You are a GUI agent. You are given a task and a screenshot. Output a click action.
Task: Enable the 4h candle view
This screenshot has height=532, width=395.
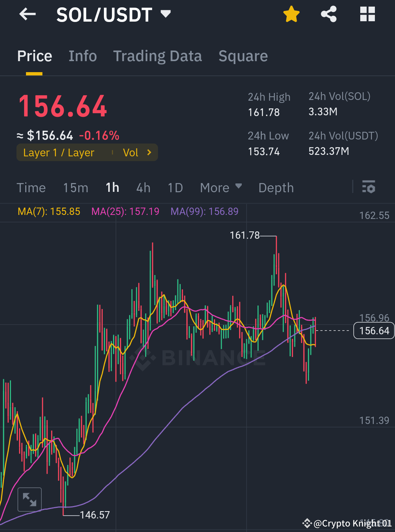143,187
